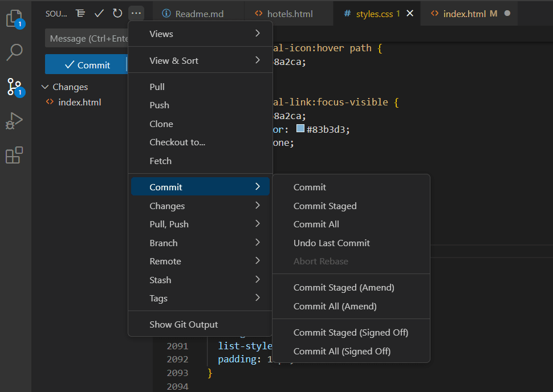The image size is (553, 392).
Task: Click the checkmark commit icon in header
Action: 99,14
